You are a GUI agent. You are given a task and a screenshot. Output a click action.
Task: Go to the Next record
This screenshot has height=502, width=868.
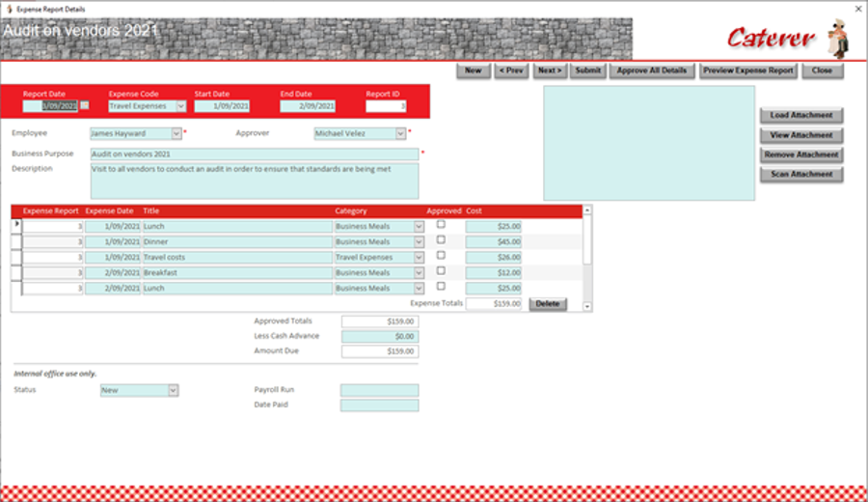coord(550,70)
